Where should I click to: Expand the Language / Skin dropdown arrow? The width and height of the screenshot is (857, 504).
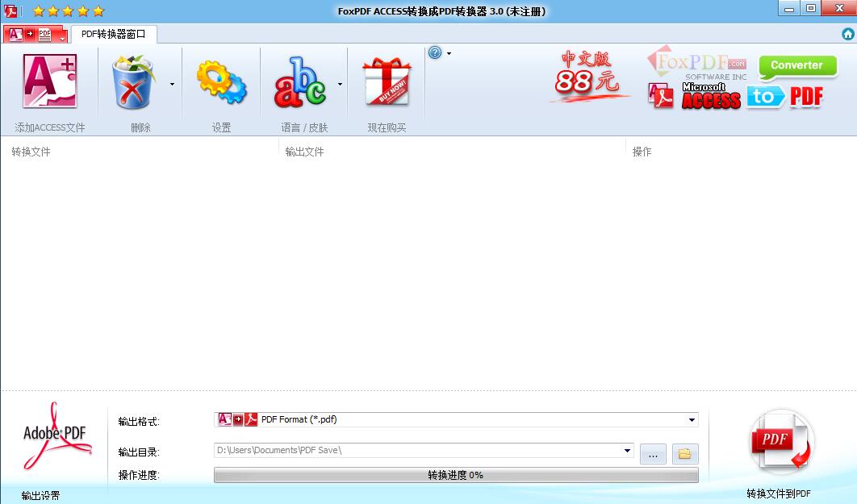point(340,84)
